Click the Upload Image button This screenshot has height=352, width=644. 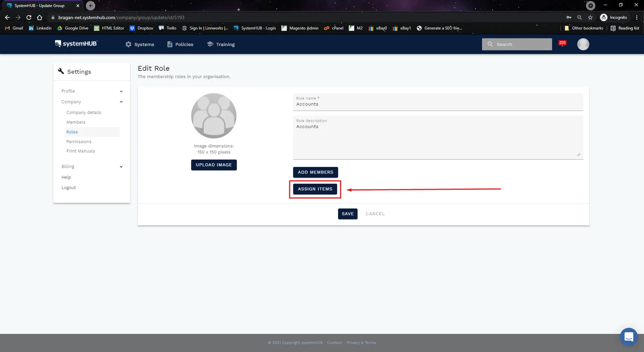tap(214, 165)
